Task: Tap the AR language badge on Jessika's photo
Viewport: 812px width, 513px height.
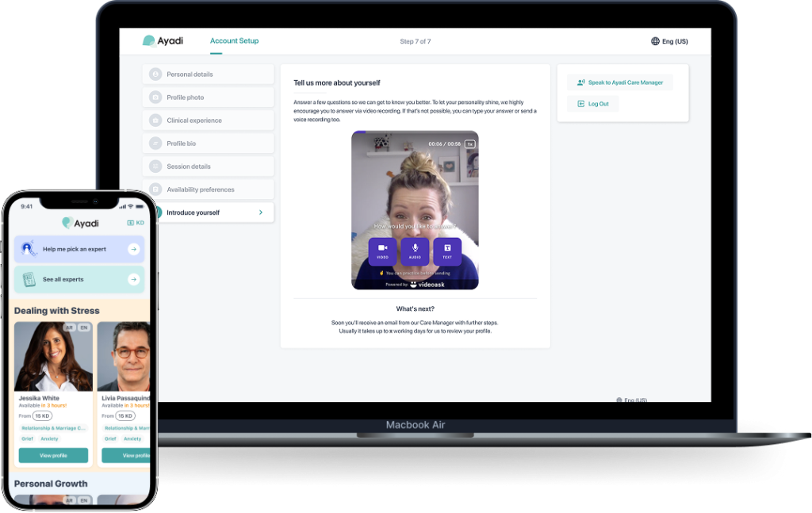Action: (70, 327)
